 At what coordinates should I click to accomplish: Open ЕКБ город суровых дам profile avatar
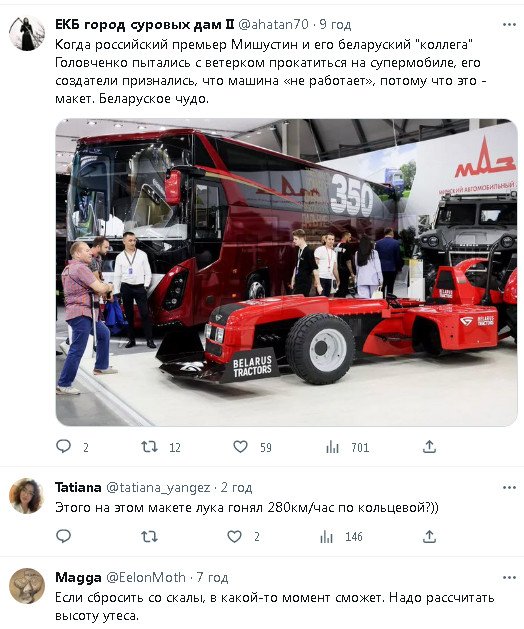[27, 34]
